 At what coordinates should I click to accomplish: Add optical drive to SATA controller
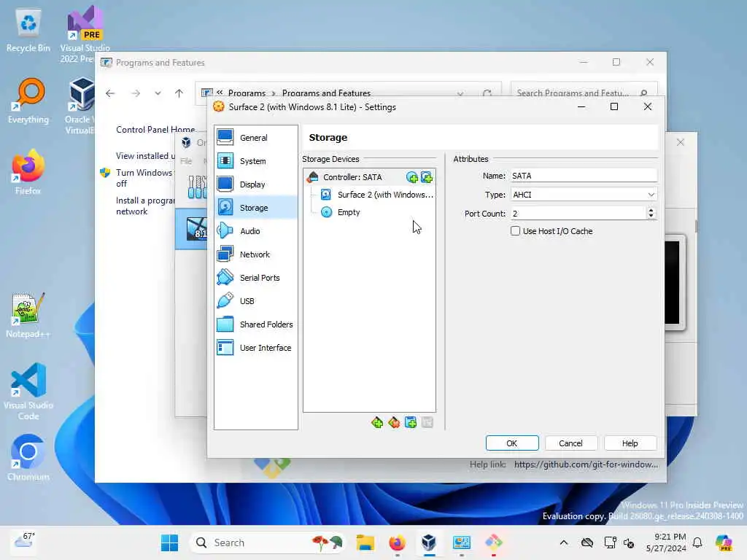coord(411,178)
